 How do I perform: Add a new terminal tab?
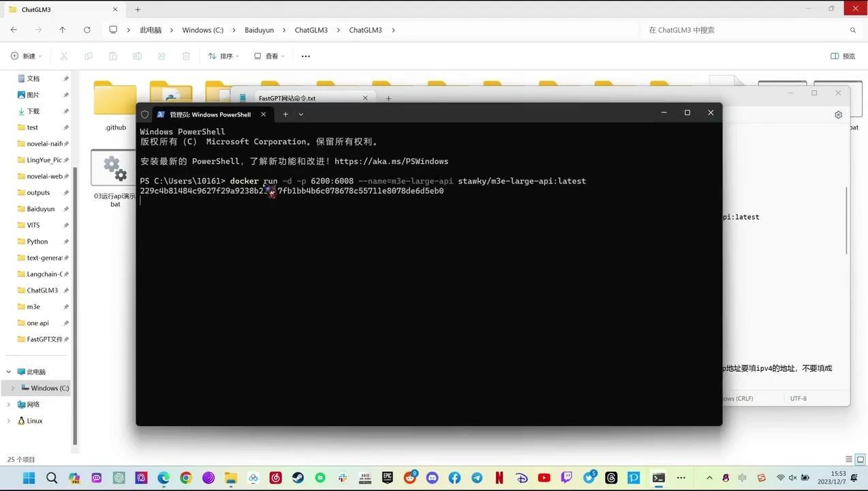coord(285,114)
